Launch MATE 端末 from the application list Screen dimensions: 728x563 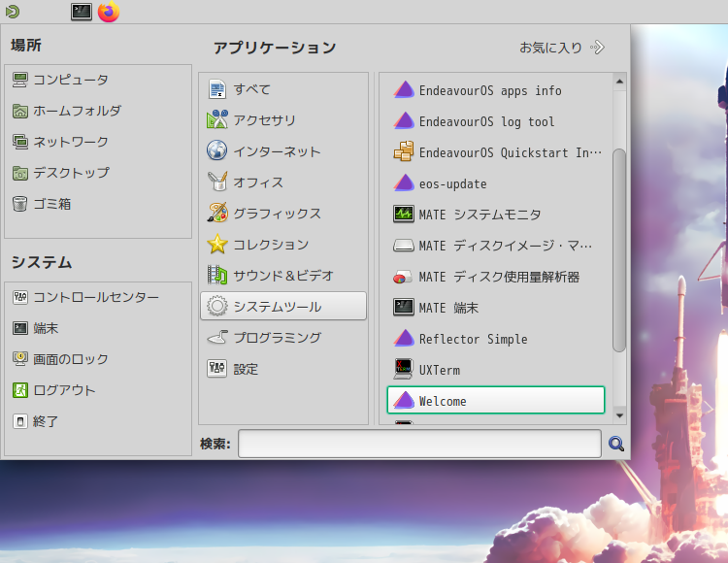pos(496,308)
